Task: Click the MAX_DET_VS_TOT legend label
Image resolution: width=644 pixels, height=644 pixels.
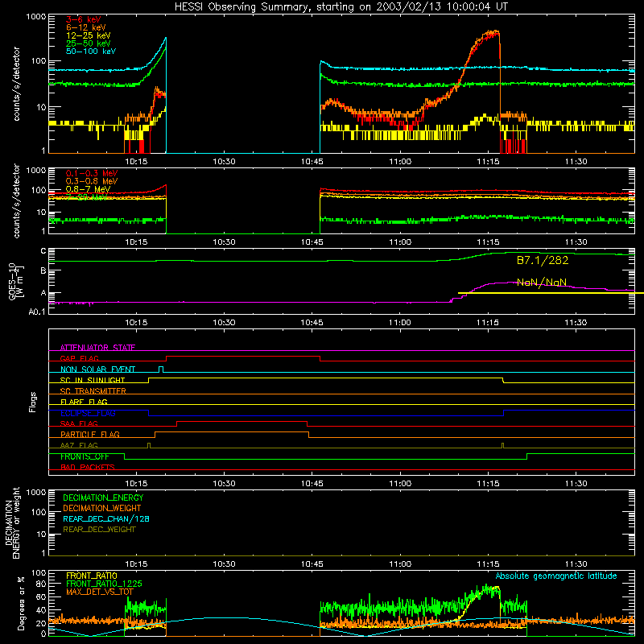Action: click(99, 592)
